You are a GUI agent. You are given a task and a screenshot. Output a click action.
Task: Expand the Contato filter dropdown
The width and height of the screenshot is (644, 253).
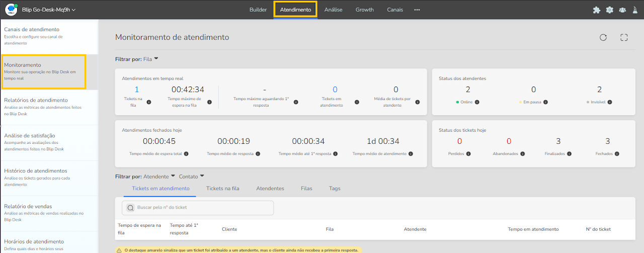click(x=192, y=176)
